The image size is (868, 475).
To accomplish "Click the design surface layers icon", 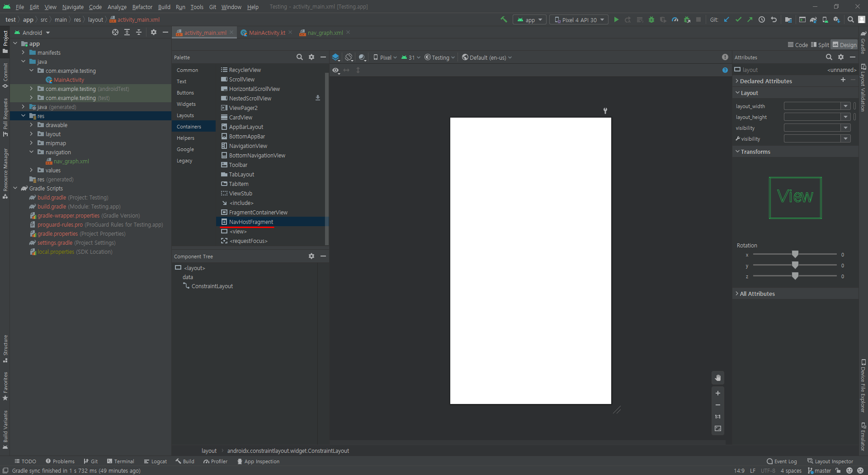I will click(336, 57).
